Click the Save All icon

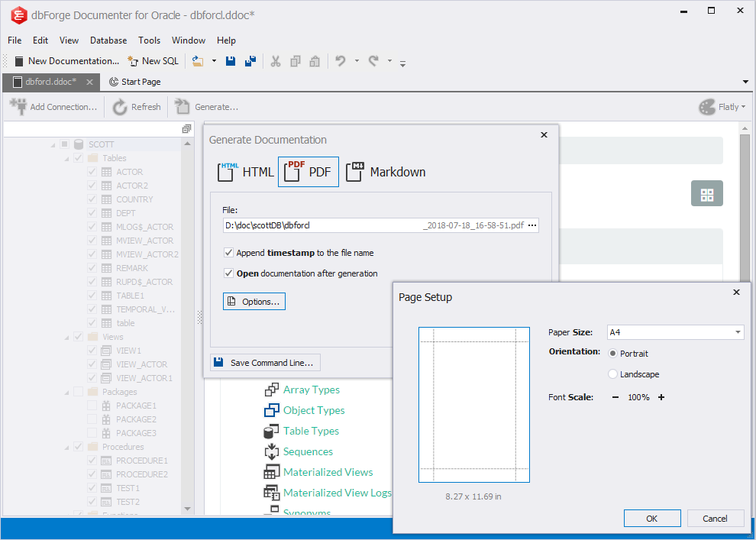coord(250,61)
